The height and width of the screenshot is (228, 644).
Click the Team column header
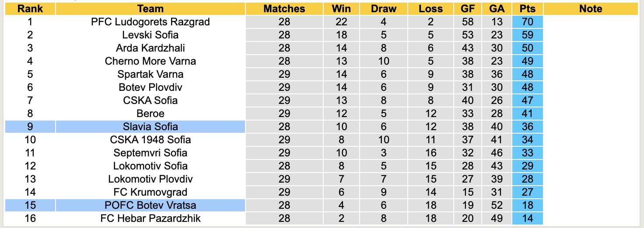150,9
